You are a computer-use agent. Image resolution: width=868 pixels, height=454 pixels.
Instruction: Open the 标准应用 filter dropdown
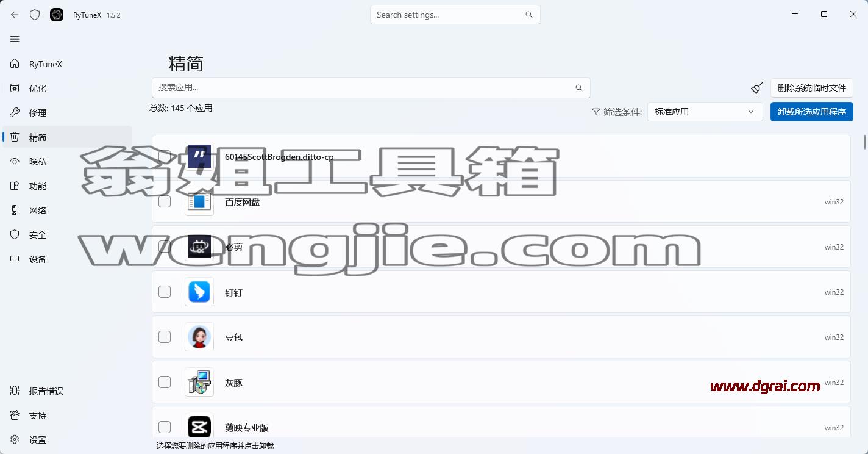coord(705,112)
